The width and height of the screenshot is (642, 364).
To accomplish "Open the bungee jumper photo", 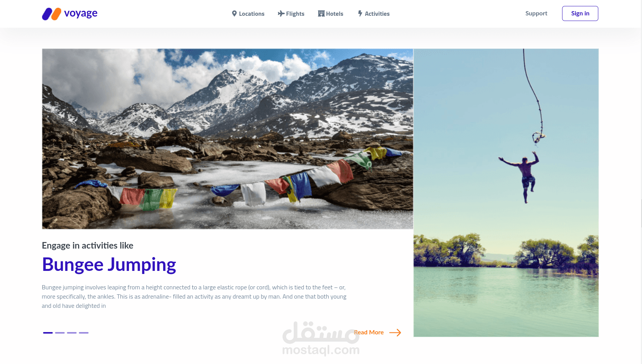I will [506, 193].
